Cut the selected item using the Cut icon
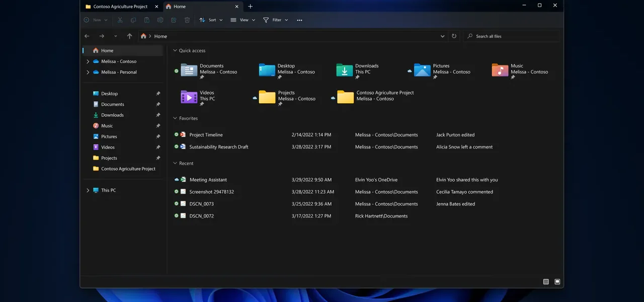 [120, 20]
